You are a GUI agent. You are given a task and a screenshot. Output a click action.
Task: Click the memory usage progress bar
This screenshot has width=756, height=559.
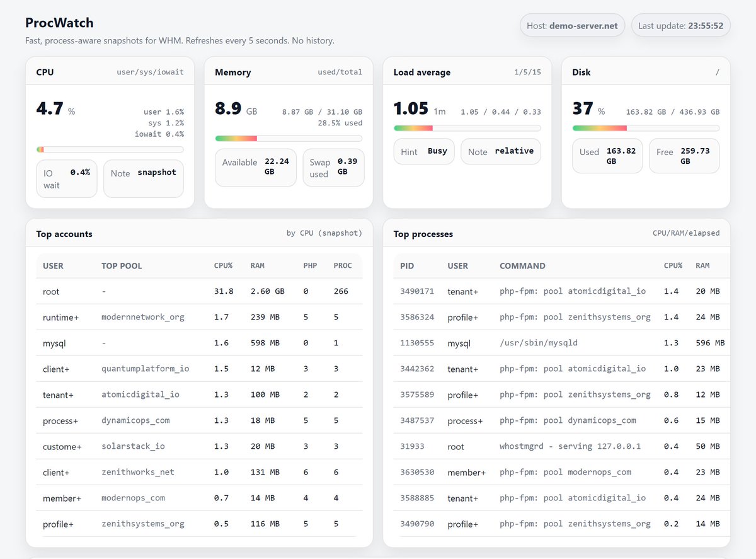[x=289, y=139]
